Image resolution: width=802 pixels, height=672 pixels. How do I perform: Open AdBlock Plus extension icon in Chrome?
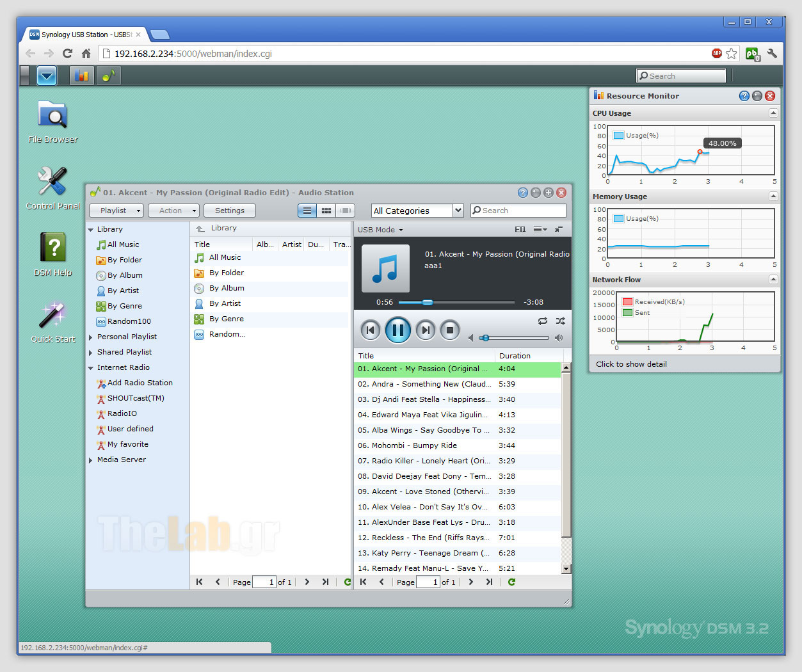(717, 53)
